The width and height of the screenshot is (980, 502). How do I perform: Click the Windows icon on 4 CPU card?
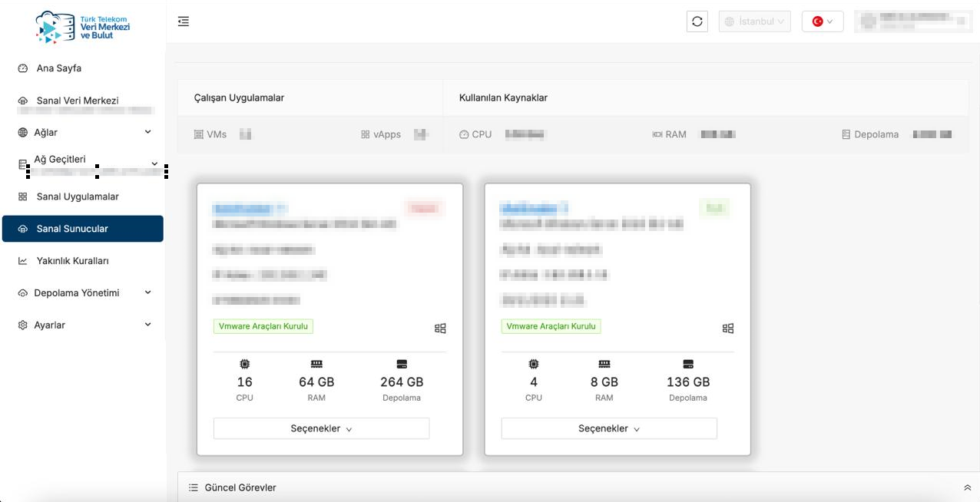728,329
